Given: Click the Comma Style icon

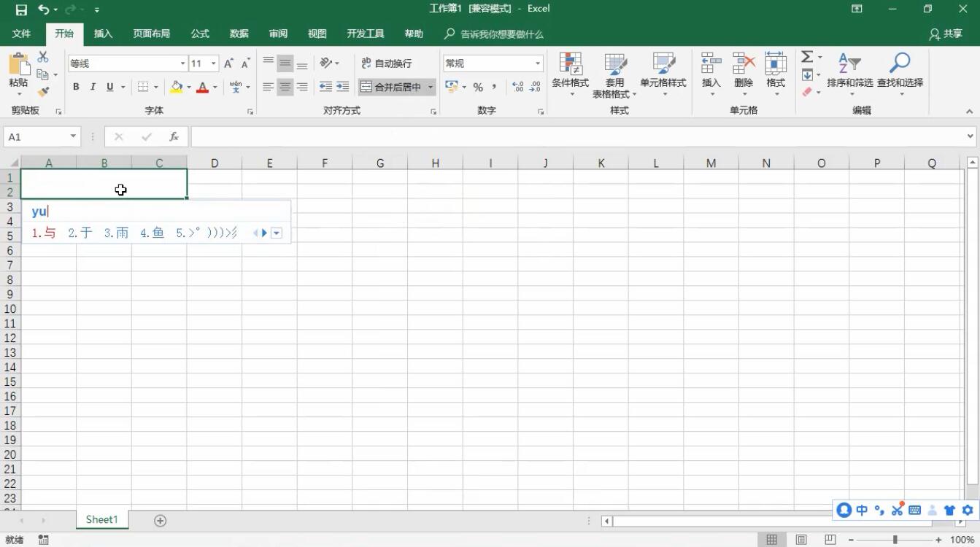Looking at the screenshot, I should (x=494, y=87).
